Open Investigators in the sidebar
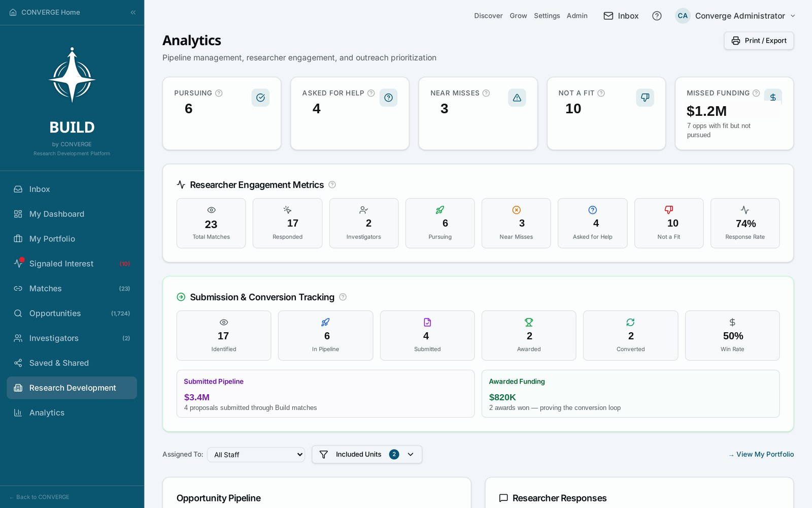This screenshot has height=508, width=812. [x=72, y=338]
